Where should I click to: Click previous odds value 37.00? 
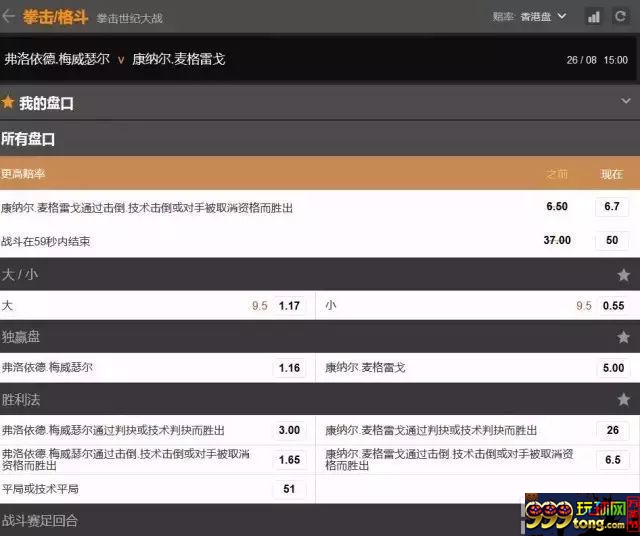(557, 240)
